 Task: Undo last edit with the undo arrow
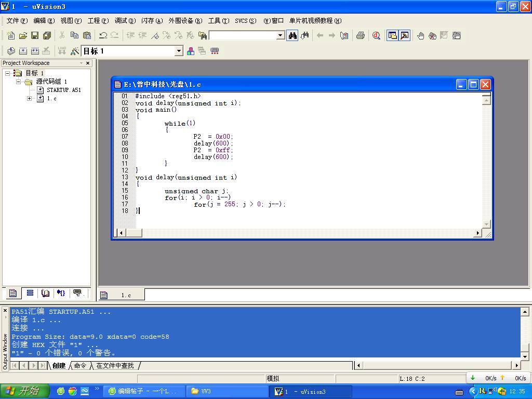(103, 35)
